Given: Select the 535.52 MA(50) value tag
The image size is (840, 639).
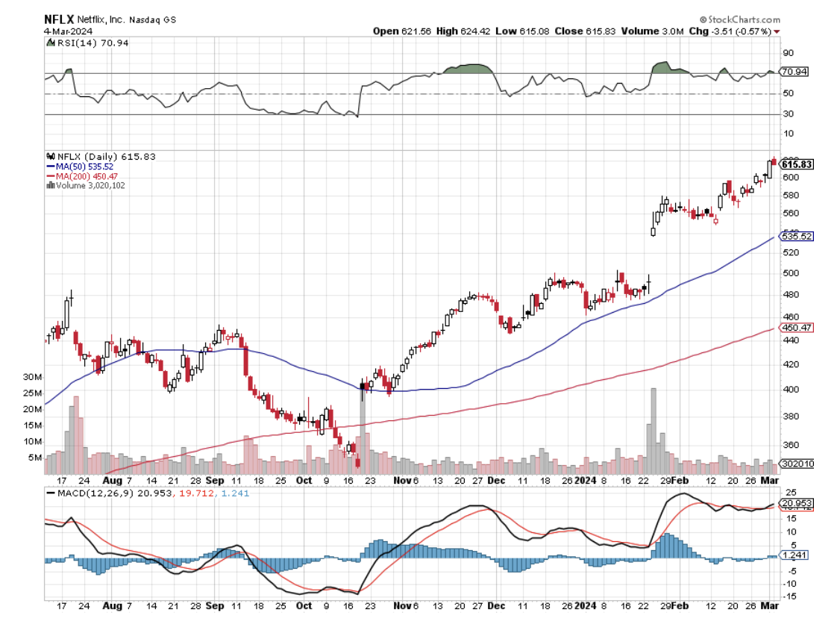Looking at the screenshot, I should click(796, 236).
